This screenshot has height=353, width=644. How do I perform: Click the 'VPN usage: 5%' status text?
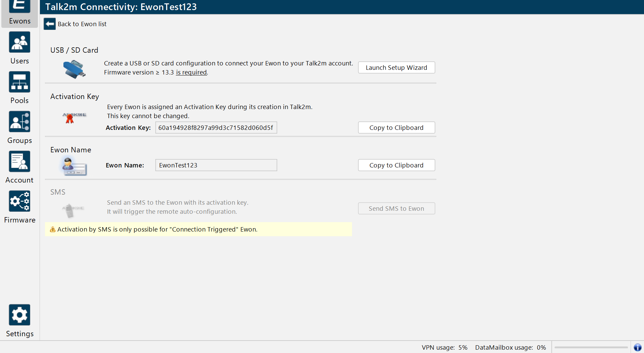click(x=444, y=347)
